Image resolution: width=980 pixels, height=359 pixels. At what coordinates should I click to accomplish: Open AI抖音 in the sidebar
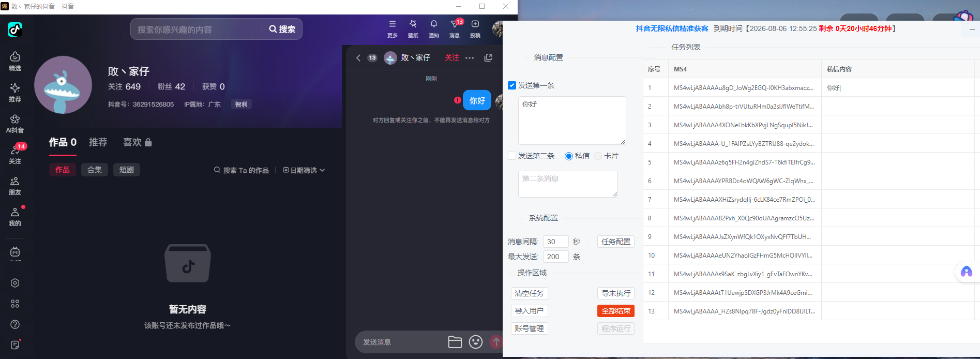15,124
